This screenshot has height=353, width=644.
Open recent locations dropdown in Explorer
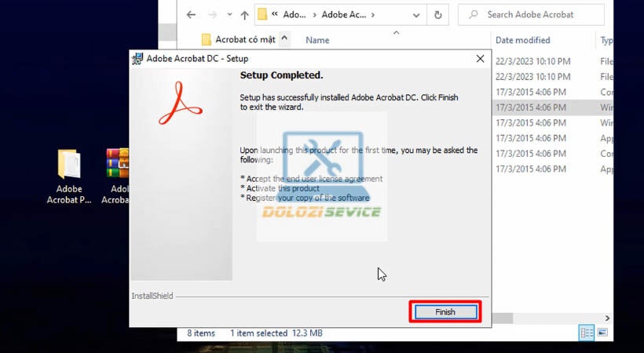pyautogui.click(x=229, y=15)
